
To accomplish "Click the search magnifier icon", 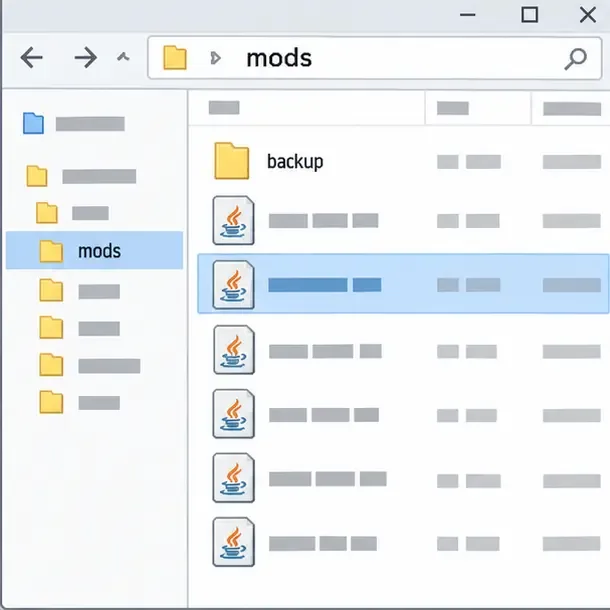I will coord(575,59).
